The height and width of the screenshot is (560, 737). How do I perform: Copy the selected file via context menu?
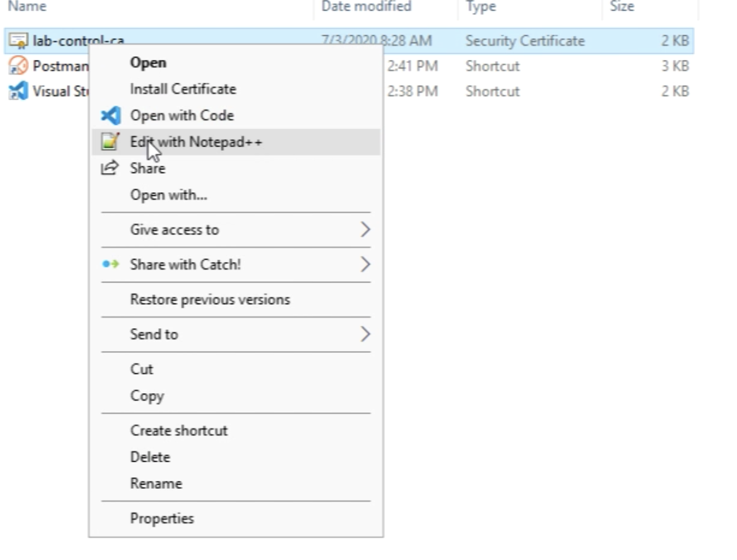click(147, 396)
